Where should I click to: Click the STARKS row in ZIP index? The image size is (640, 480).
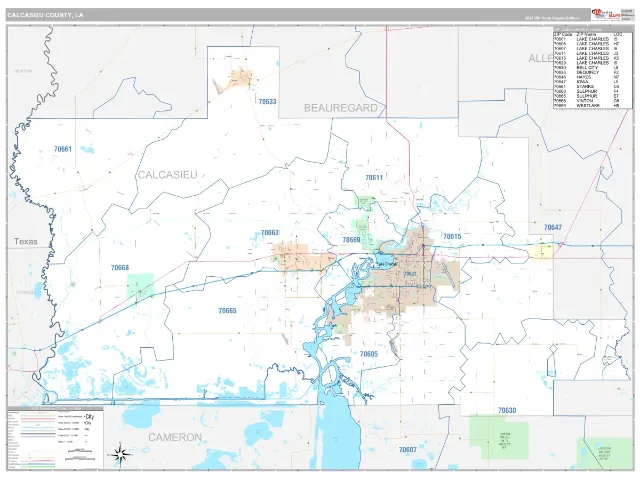[x=587, y=87]
